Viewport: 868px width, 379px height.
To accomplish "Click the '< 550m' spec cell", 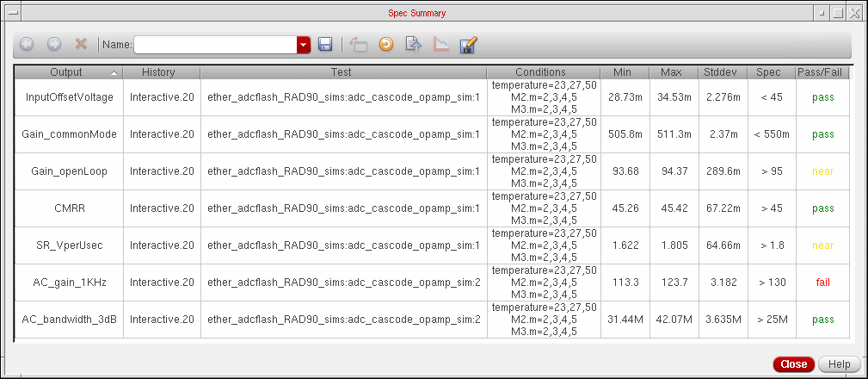I will 772,134.
